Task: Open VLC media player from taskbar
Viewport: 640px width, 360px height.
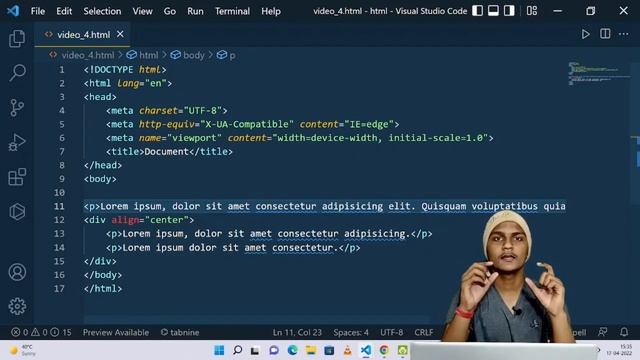Action: [347, 350]
